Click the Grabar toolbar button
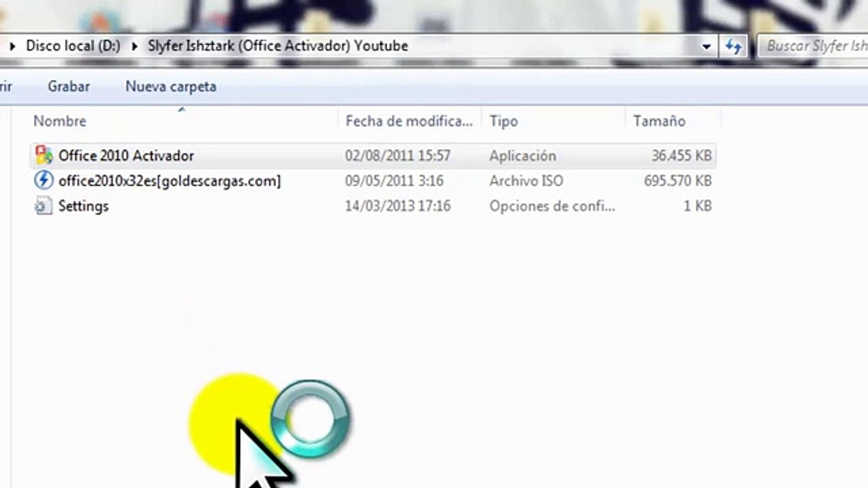Viewport: 868px width, 488px height. pos(68,87)
